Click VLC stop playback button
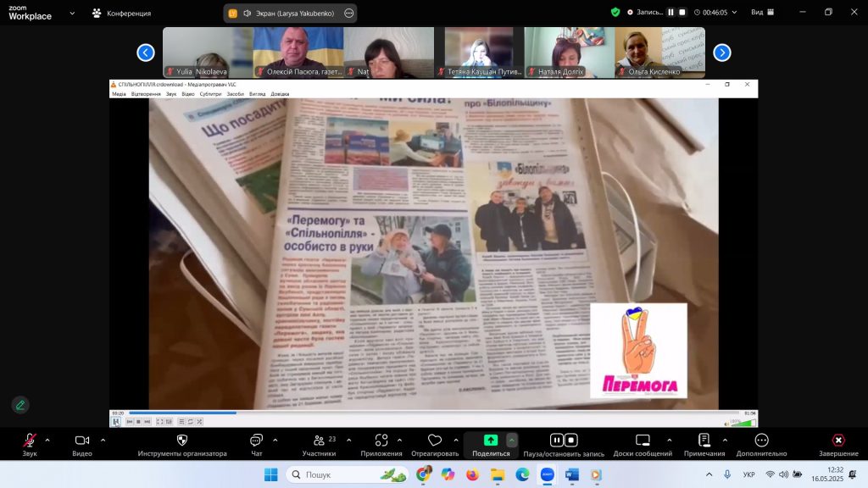The width and height of the screenshot is (868, 488). click(x=138, y=422)
